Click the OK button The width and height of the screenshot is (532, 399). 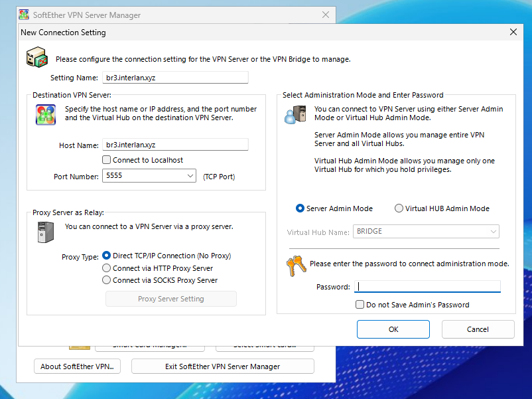tap(393, 329)
